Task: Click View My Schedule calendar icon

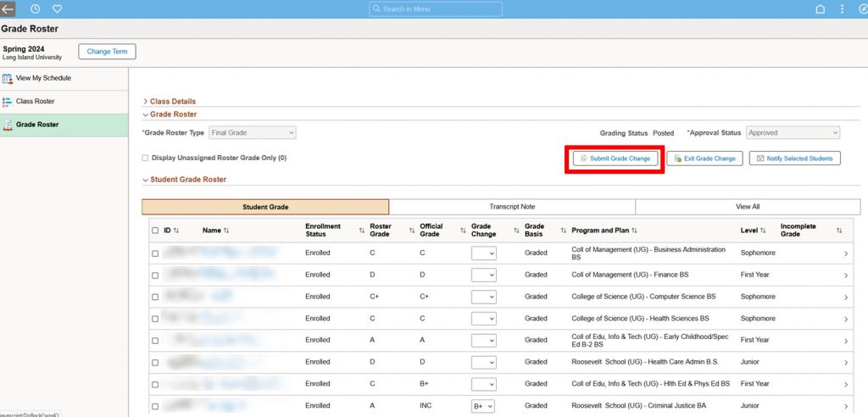Action: [x=7, y=79]
